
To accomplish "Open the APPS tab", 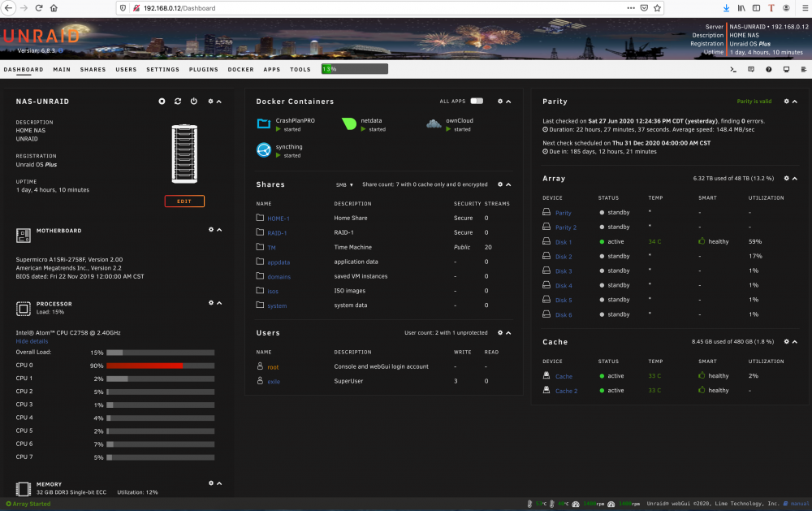I will point(272,69).
